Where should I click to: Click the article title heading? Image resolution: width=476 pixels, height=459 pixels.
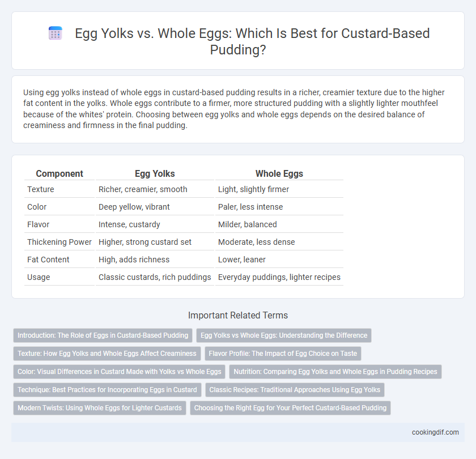click(x=252, y=41)
